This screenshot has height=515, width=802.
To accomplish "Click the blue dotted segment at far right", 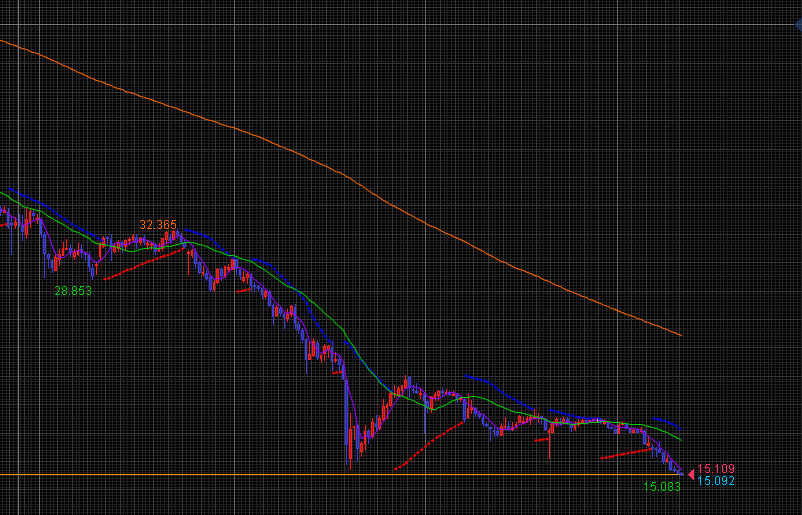I will point(667,422).
